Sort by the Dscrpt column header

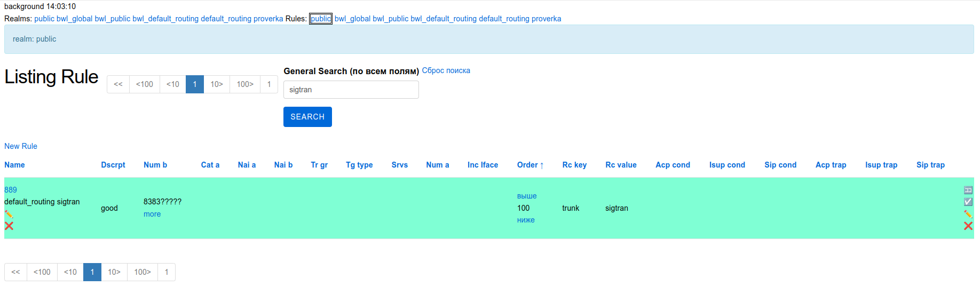(113, 165)
